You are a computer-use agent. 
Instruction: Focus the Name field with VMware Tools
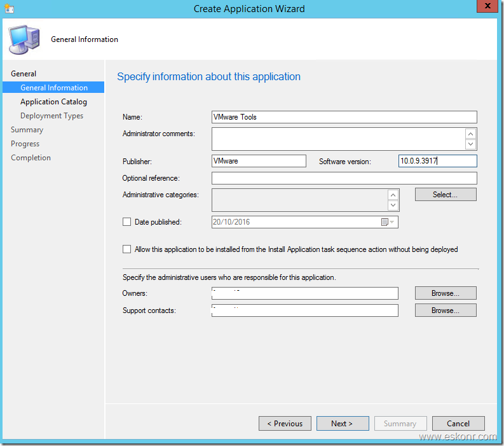[344, 117]
